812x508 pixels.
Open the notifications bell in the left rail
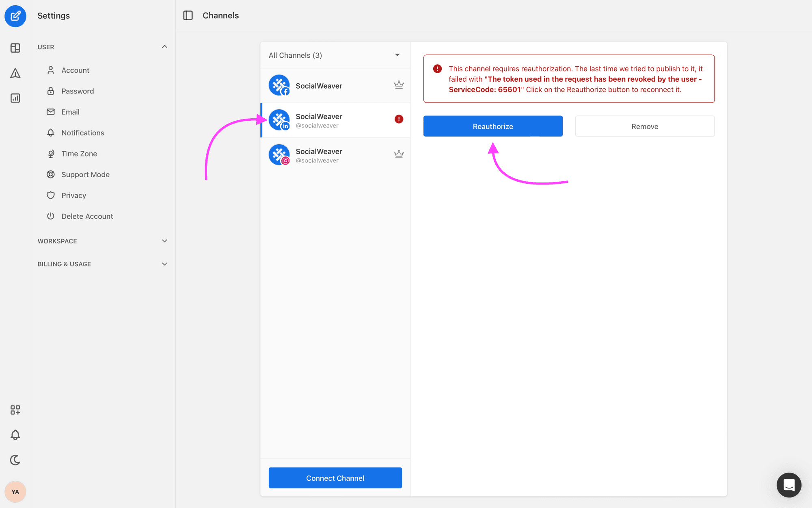pos(15,435)
